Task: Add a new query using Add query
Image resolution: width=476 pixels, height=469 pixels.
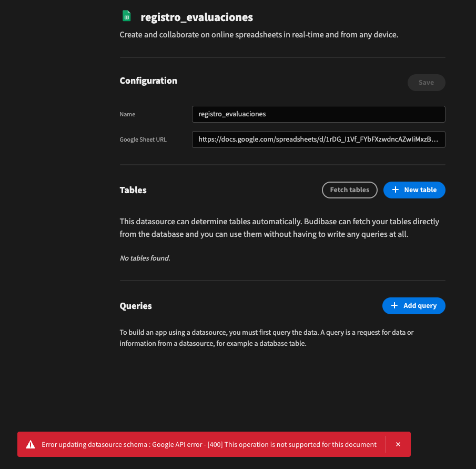Action: tap(414, 306)
